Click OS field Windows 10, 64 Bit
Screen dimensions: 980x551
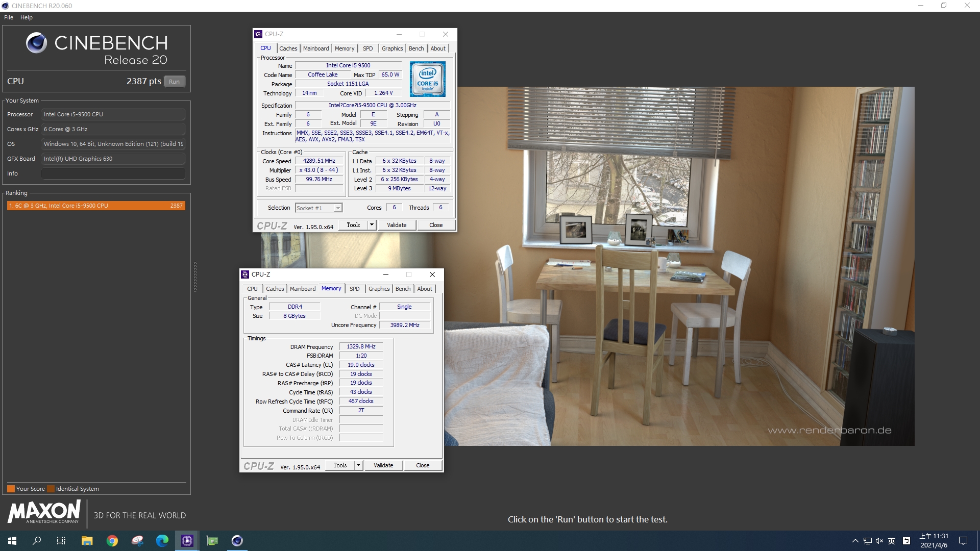pos(113,144)
